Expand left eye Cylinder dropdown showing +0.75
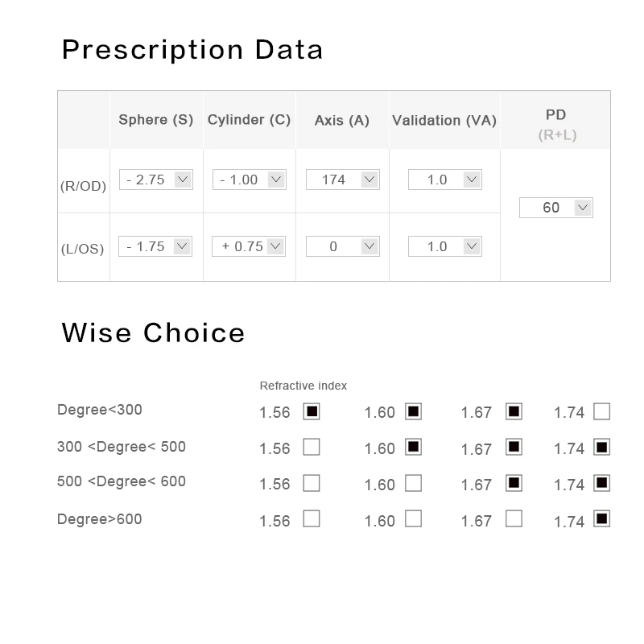 (250, 246)
